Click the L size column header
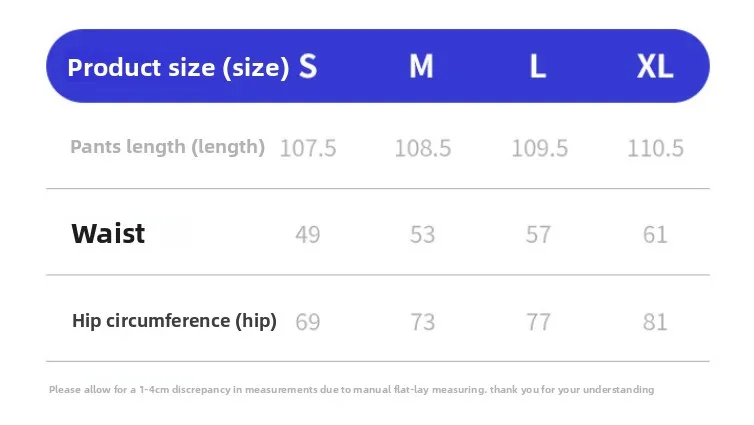754x425 pixels. click(x=538, y=66)
